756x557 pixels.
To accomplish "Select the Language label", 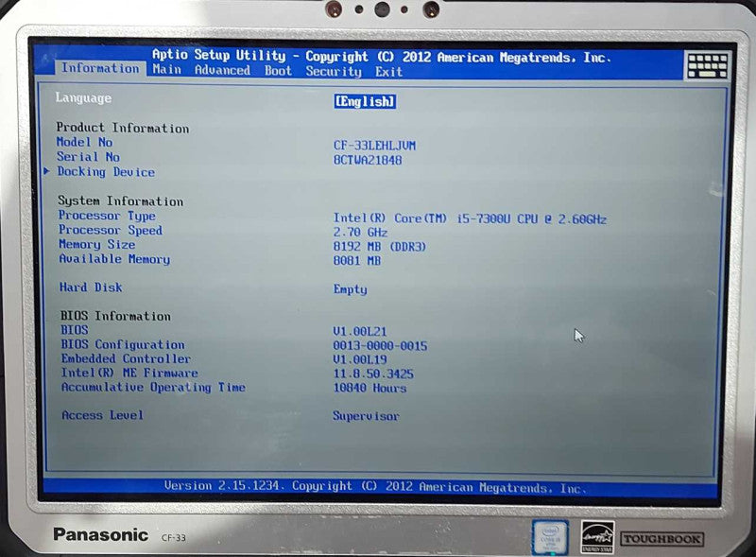I will coord(83,98).
